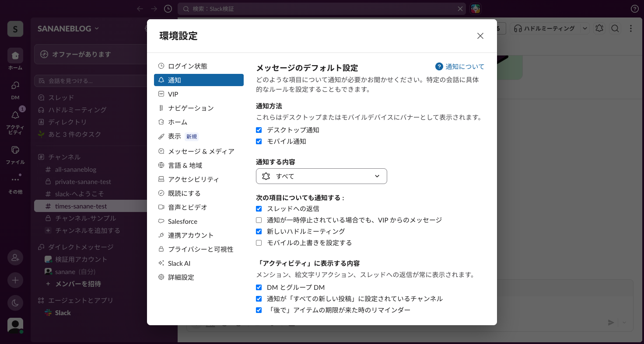644x344 pixels.
Task: Click the workspace S icon
Action: pos(15,29)
